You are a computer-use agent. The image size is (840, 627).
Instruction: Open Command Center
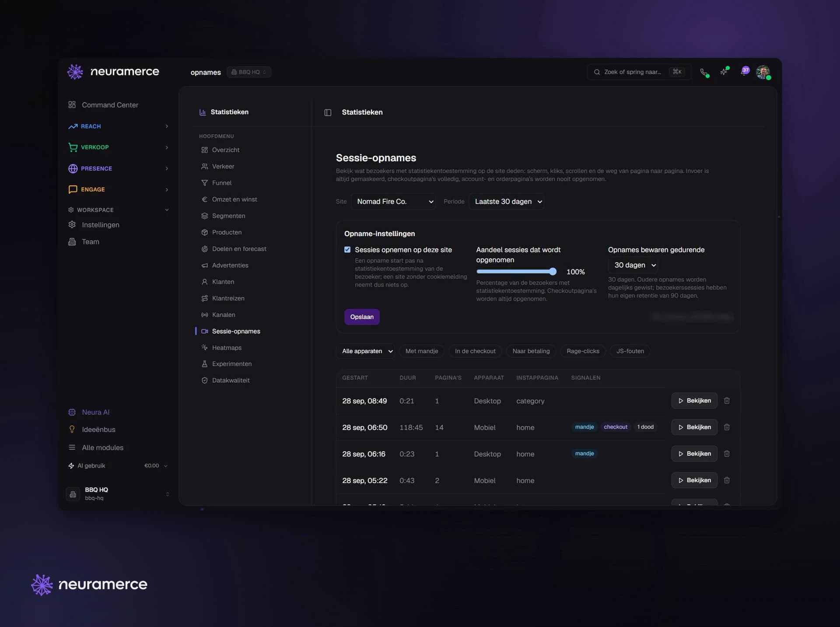pos(103,105)
